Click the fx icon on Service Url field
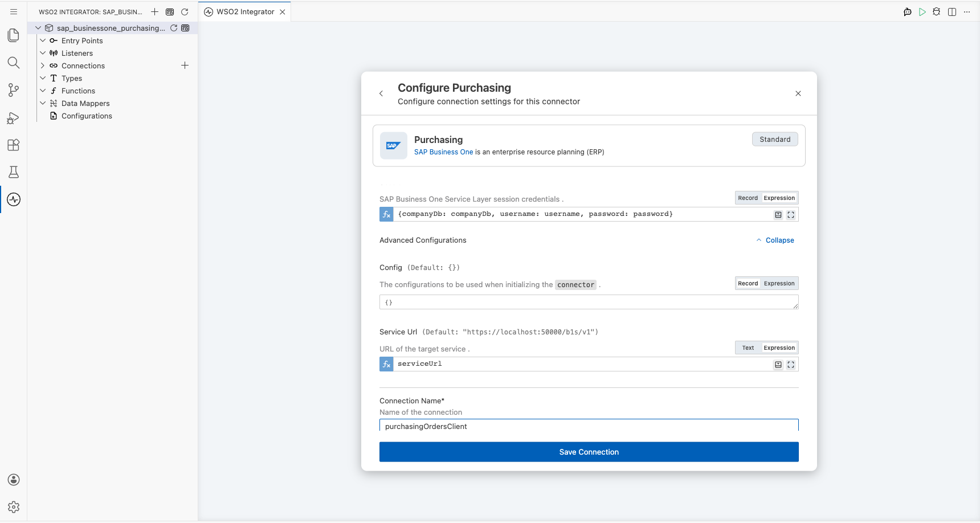This screenshot has height=523, width=980. click(386, 364)
